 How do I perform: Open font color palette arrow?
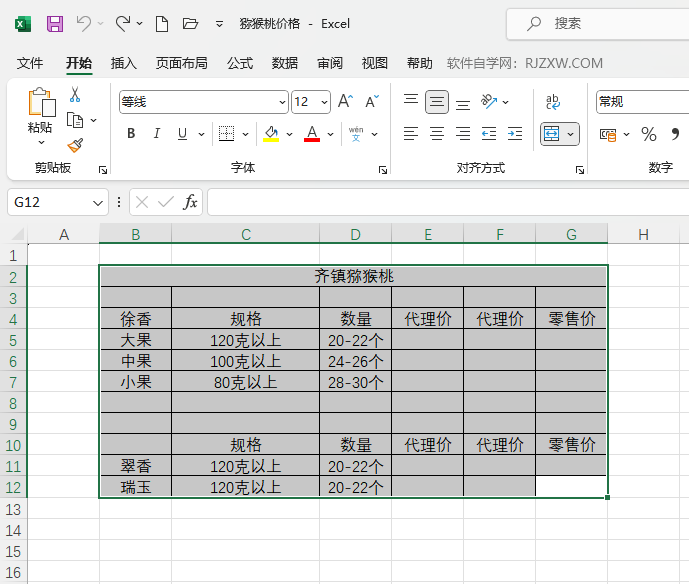click(x=331, y=134)
